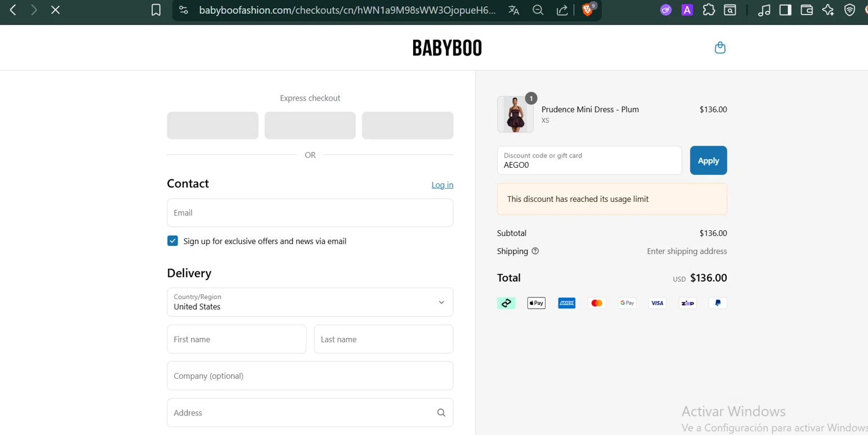Open the Brave VPN shield icon
The width and height of the screenshot is (868, 435).
[x=849, y=10]
